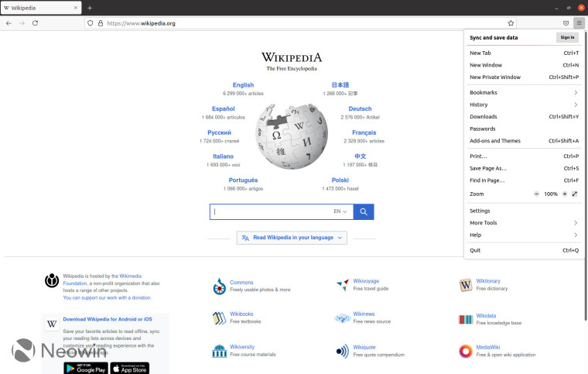The height and width of the screenshot is (374, 588).
Task: Open the App Store badge
Action: [130, 369]
